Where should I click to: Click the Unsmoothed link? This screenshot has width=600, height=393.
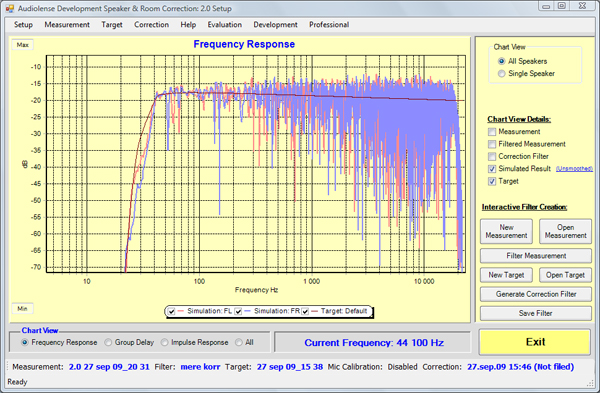(x=574, y=169)
